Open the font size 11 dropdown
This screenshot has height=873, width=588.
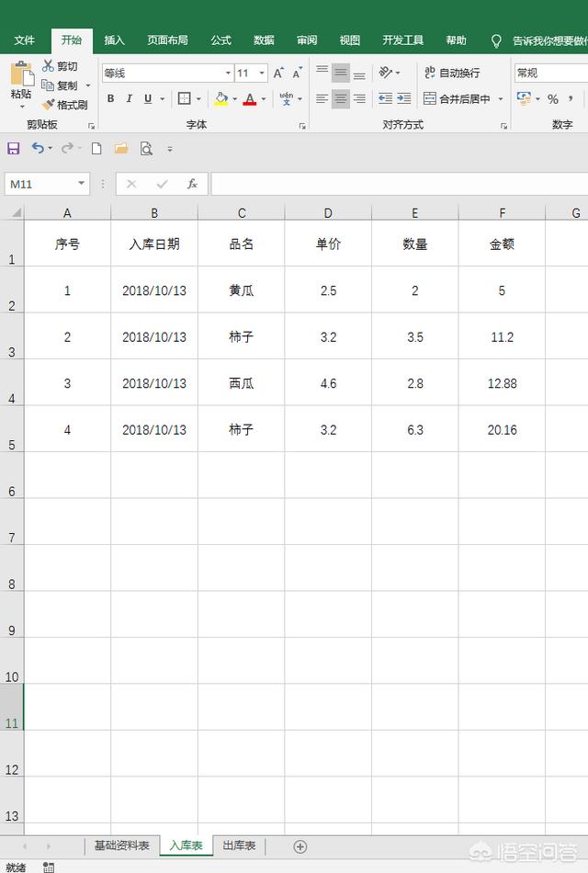[262, 73]
